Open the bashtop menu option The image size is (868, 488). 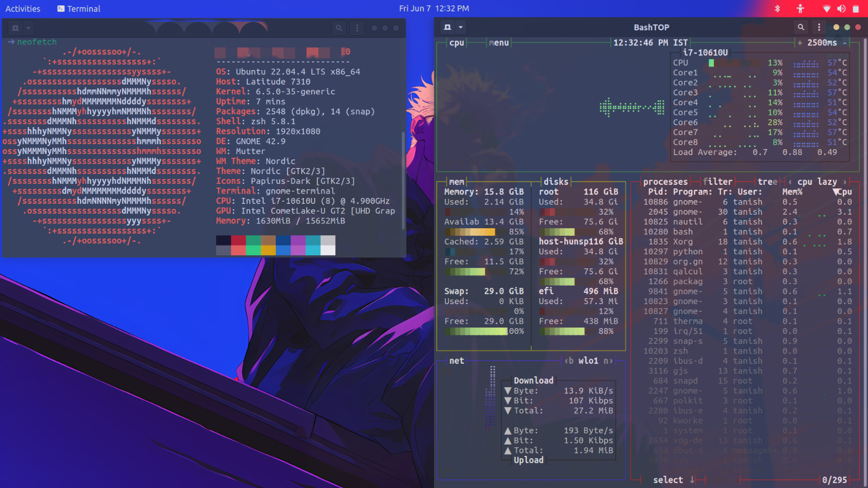pyautogui.click(x=499, y=43)
